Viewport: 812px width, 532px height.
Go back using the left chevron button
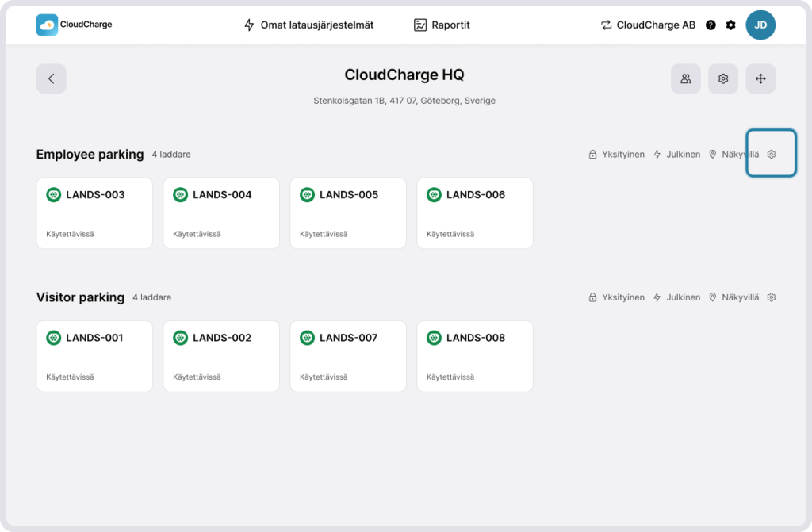point(52,78)
